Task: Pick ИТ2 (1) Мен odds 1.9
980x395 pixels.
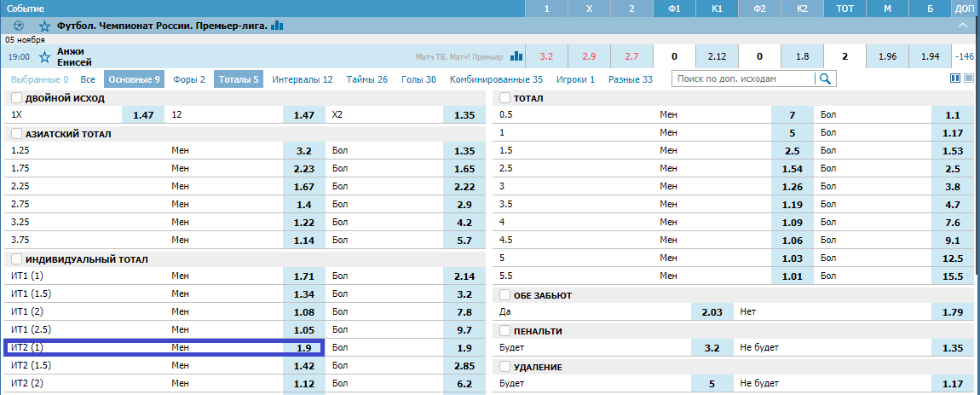Action: pyautogui.click(x=303, y=347)
